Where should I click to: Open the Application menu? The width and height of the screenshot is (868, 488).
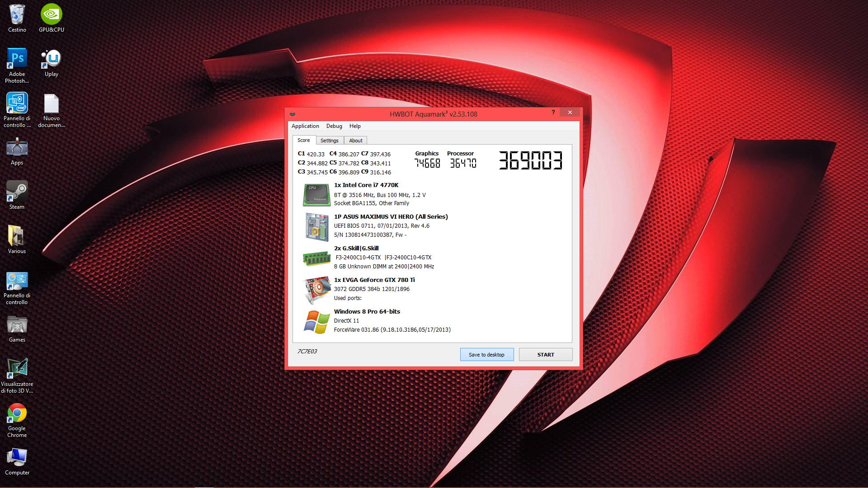pyautogui.click(x=305, y=126)
